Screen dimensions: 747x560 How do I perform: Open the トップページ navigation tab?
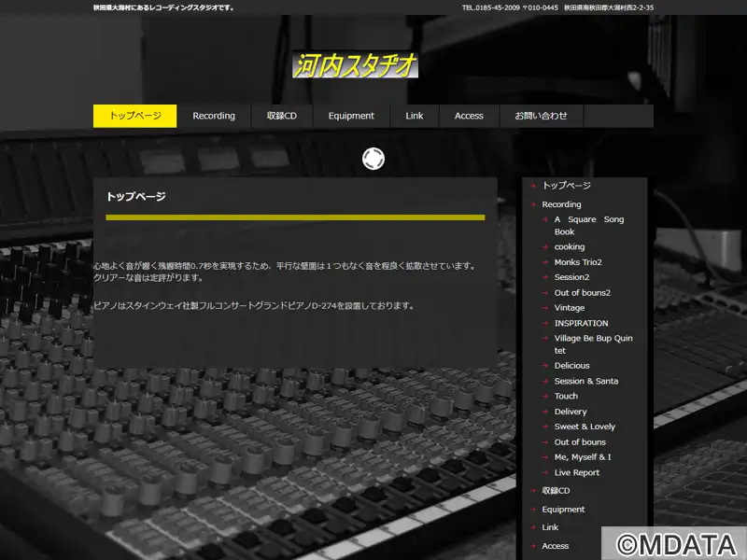134,116
